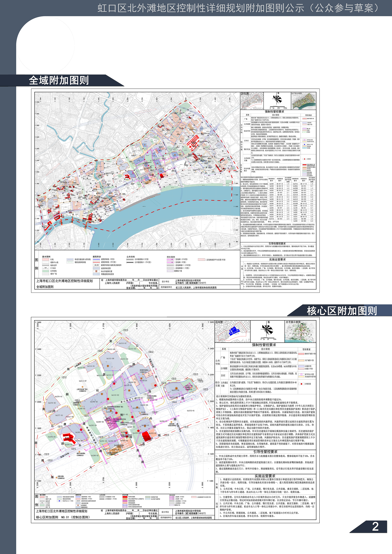Click the 引导性管控要求 heading in the 全域 sheet
Screen dimensions: 392x554
277,244
